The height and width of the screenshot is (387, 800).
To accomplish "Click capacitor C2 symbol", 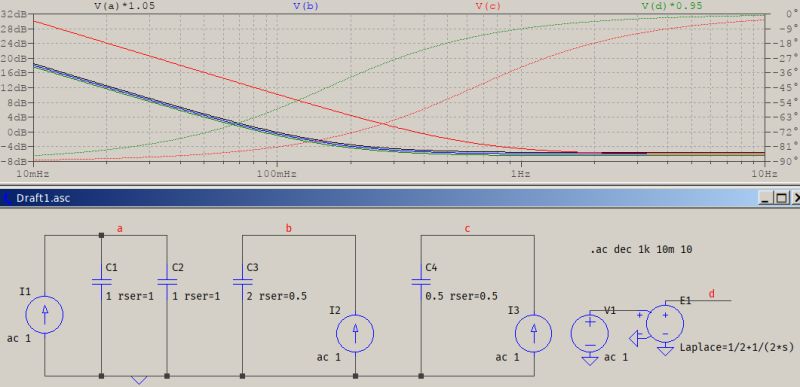I will click(x=167, y=281).
